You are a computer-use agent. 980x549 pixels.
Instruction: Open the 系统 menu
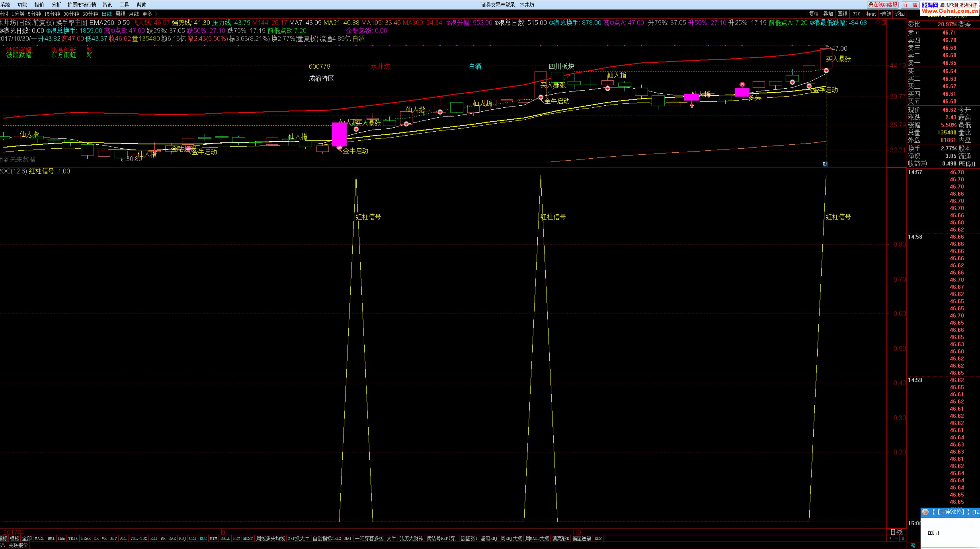5,5
